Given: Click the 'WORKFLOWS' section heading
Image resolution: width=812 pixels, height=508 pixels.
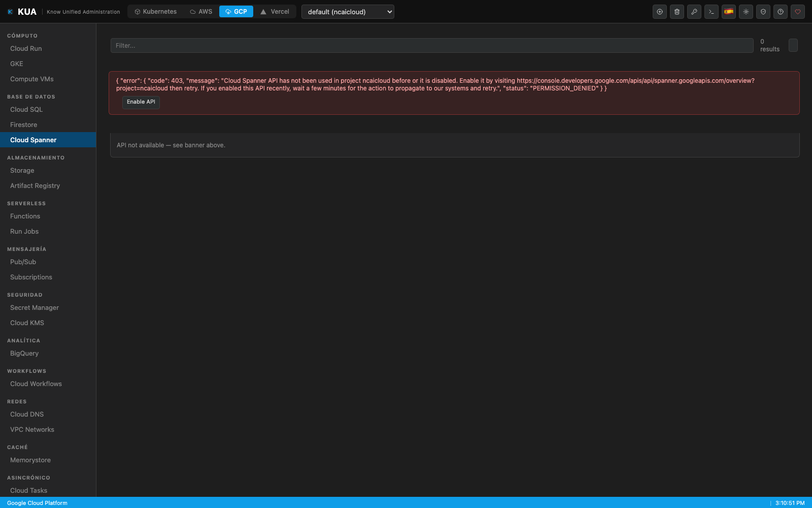Looking at the screenshot, I should [x=26, y=371].
